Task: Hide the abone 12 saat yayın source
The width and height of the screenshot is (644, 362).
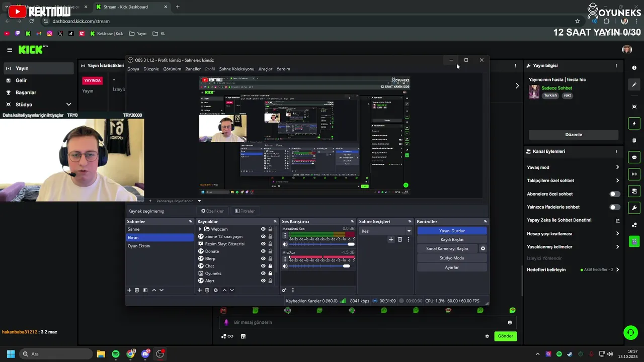Action: click(263, 237)
